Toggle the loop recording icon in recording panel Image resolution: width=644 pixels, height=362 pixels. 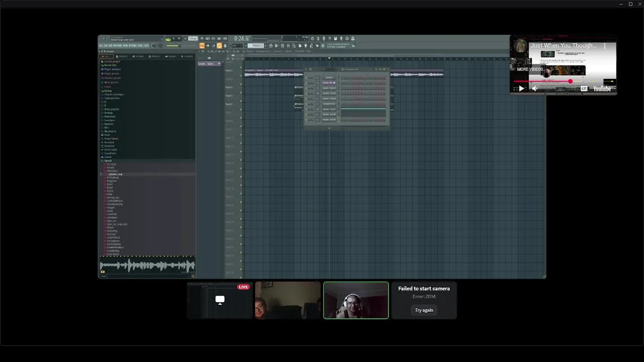point(225,38)
